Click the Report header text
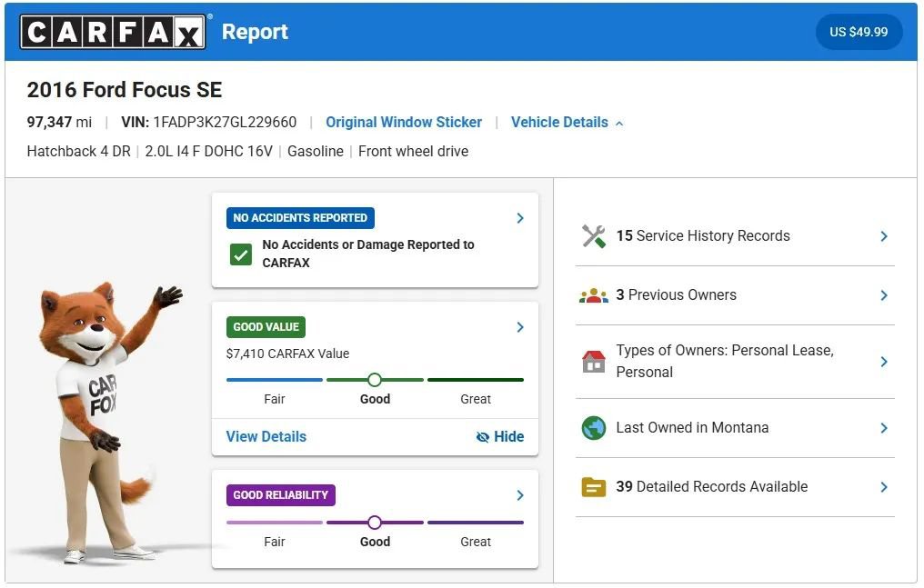 [x=255, y=32]
